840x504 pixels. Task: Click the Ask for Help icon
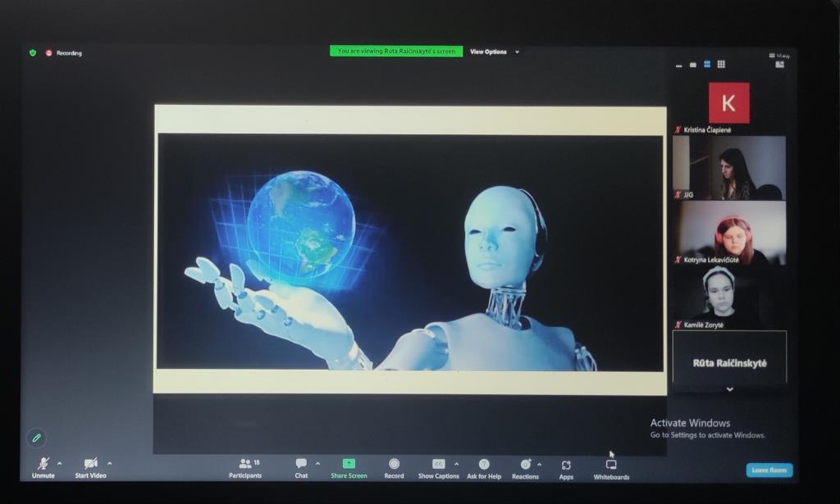(484, 464)
